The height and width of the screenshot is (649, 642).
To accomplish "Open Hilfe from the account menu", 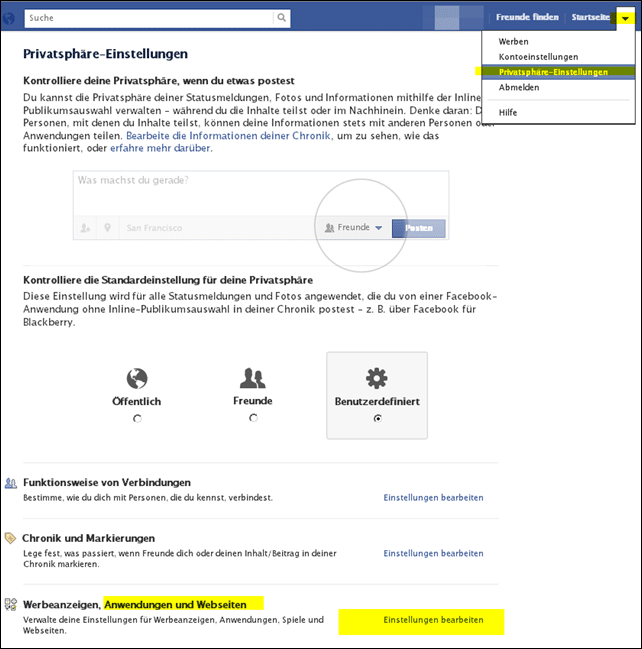I will click(x=508, y=113).
